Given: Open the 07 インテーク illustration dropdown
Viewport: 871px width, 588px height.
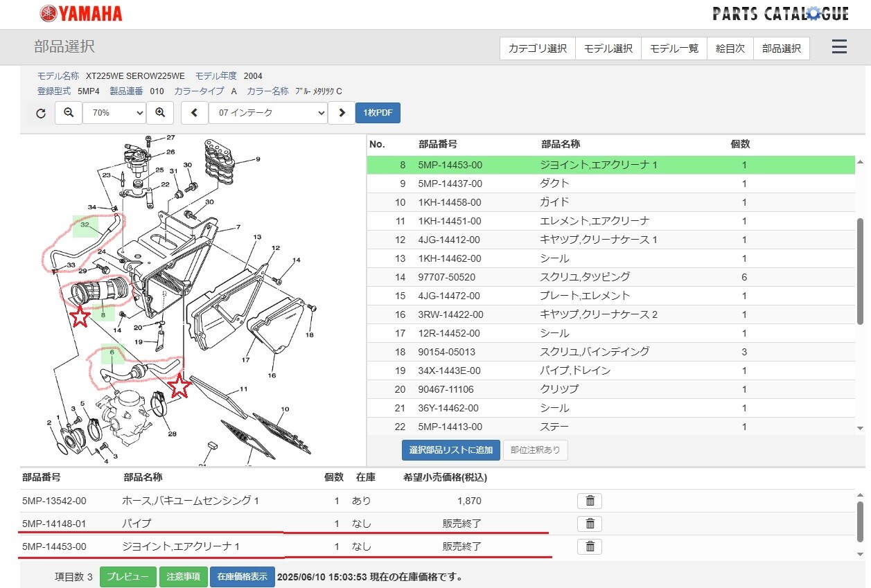Looking at the screenshot, I should click(x=268, y=113).
